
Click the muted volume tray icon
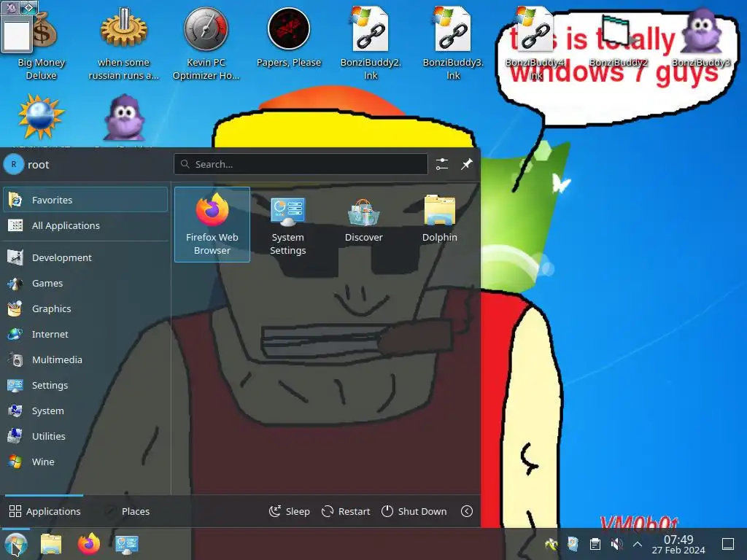click(x=616, y=544)
